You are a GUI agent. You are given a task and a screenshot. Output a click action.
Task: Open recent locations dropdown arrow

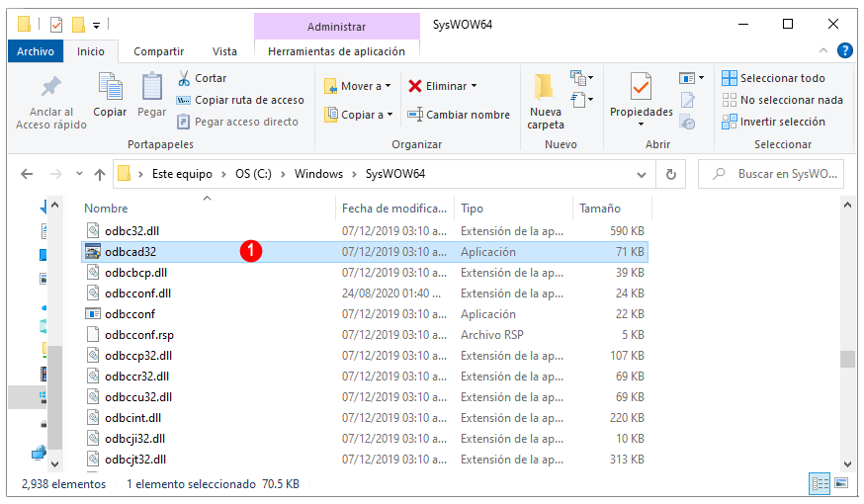click(79, 174)
